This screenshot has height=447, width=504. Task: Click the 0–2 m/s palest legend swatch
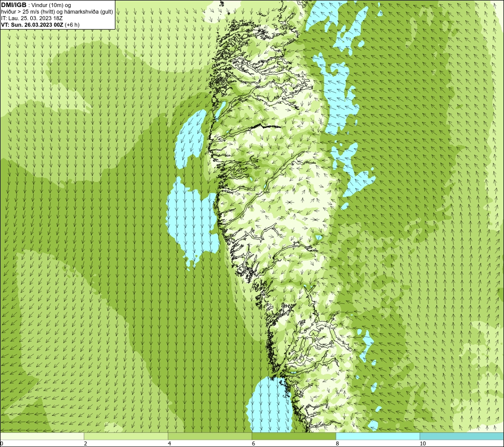tap(42, 436)
